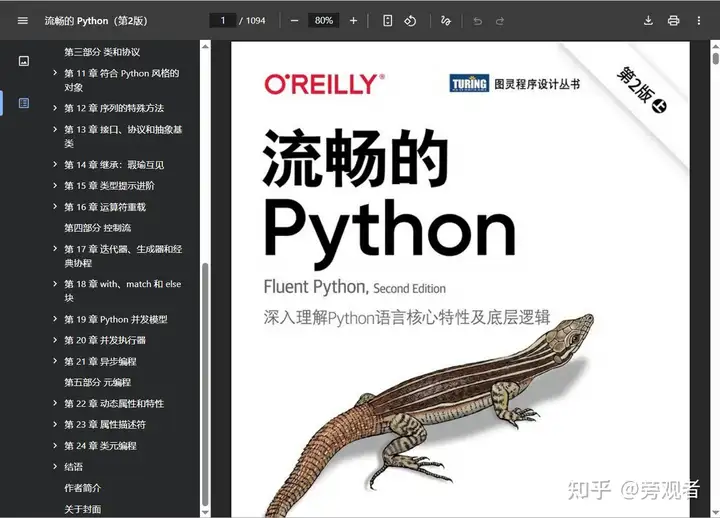720x518 pixels.
Task: Click the fit to page icon
Action: pyautogui.click(x=388, y=20)
